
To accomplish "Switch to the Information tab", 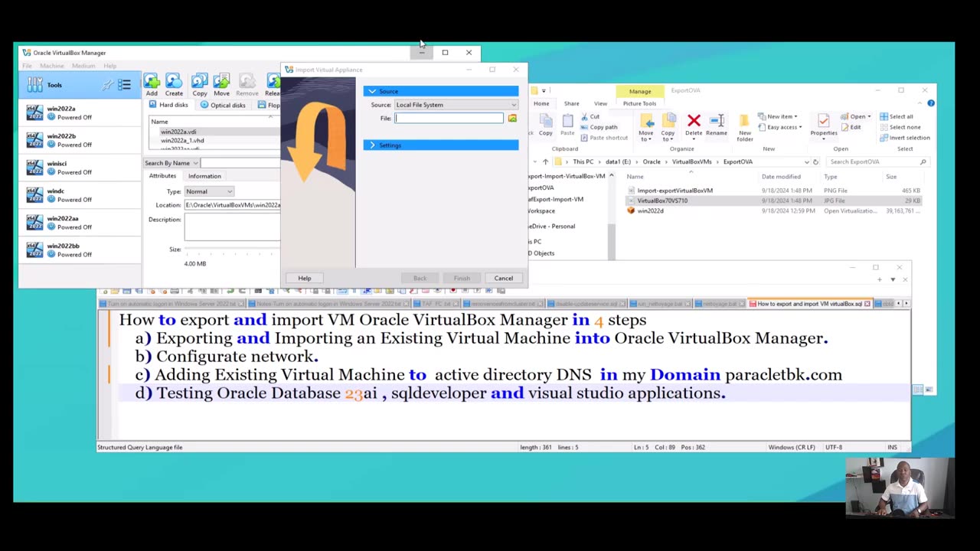I will (204, 176).
